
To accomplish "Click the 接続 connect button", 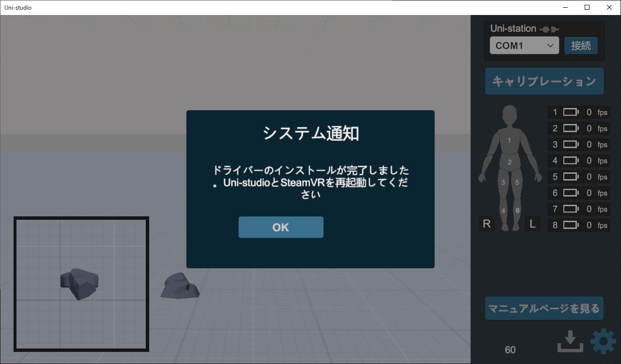I will 581,45.
